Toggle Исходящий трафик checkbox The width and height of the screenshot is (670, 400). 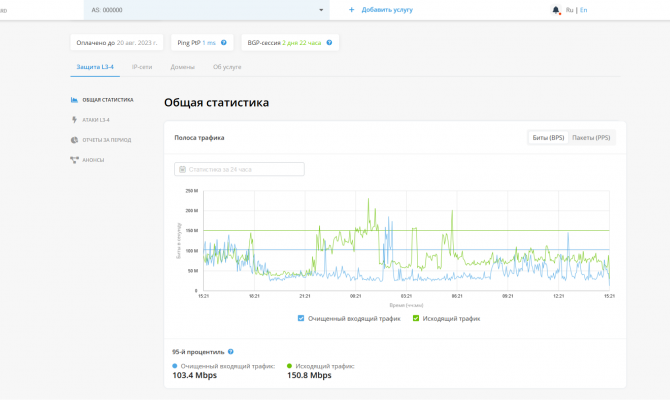click(x=416, y=318)
